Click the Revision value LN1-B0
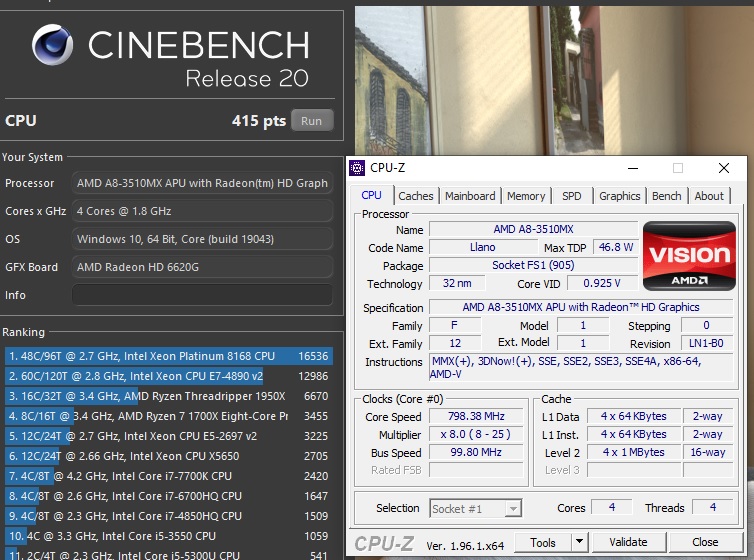The image size is (754, 560). (x=706, y=343)
